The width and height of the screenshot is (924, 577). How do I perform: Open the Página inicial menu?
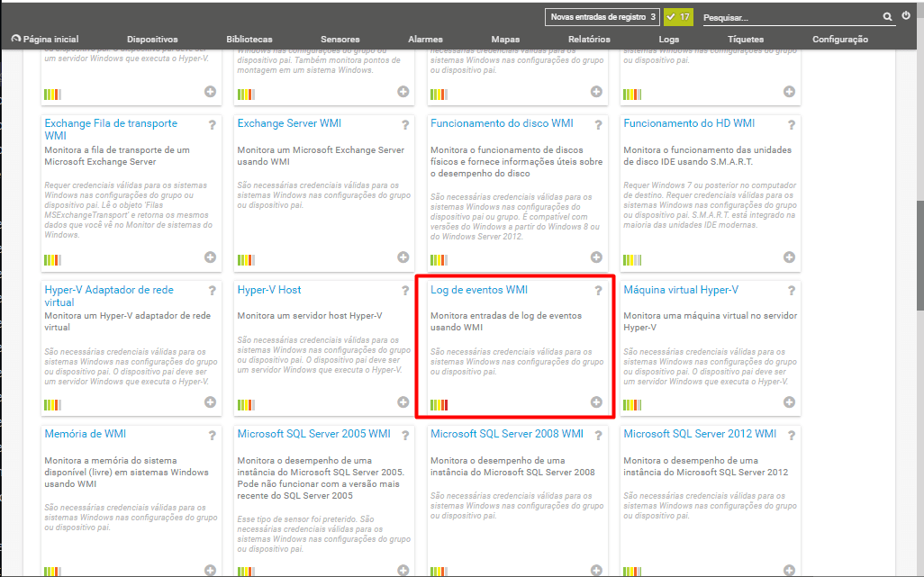click(x=45, y=39)
